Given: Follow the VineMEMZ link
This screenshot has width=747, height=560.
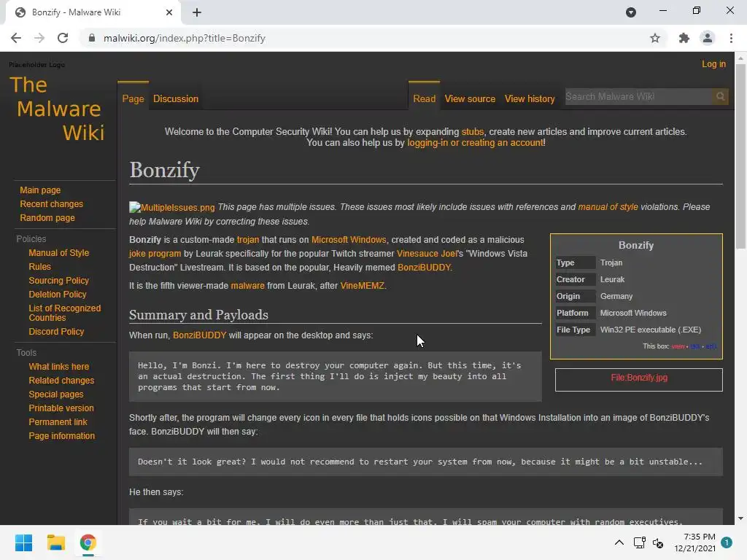Looking at the screenshot, I should [362, 286].
